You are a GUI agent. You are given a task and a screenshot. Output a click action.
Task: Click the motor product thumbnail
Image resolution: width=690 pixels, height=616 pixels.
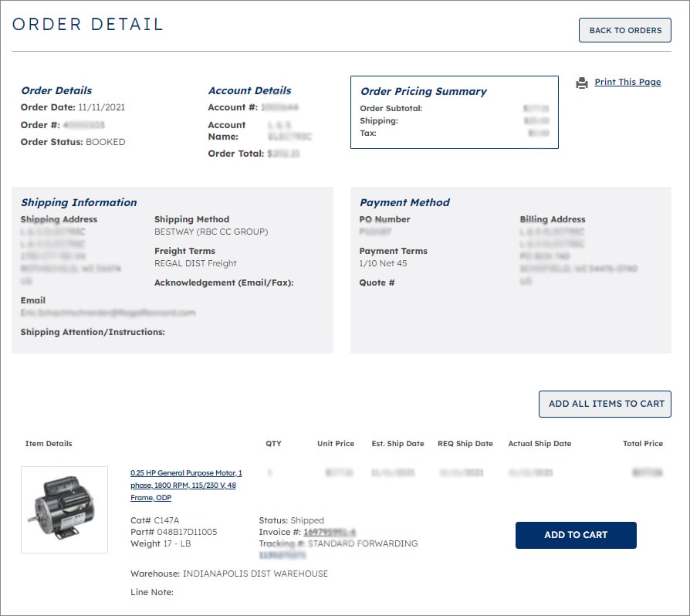pos(64,509)
